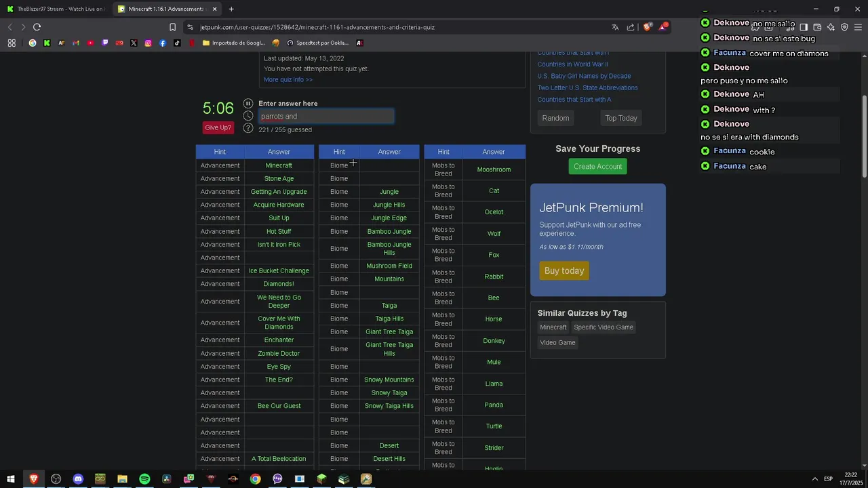This screenshot has height=488, width=868.
Task: Click the Create Account button
Action: coord(597,167)
